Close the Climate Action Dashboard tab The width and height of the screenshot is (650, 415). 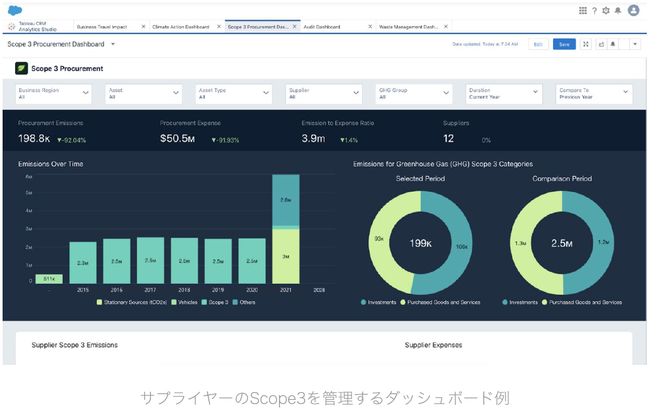coord(219,27)
